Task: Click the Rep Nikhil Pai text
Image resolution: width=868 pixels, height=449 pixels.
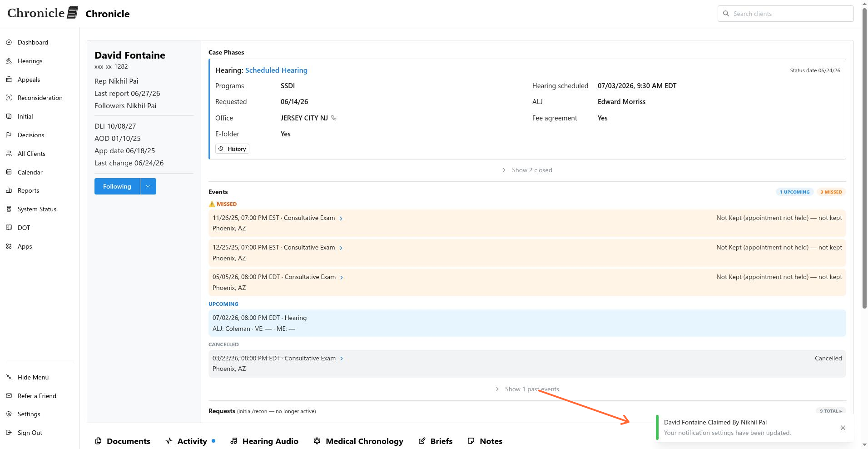Action: [x=116, y=81]
